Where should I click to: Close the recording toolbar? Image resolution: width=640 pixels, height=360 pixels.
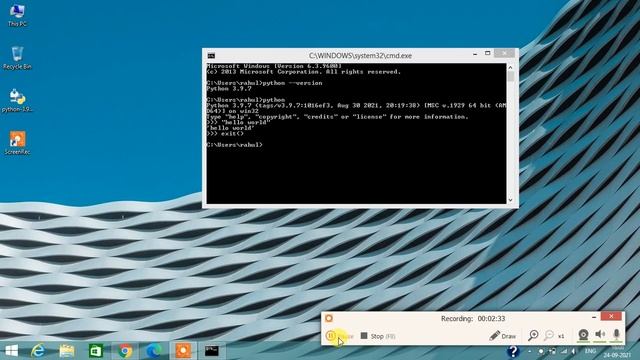611,316
